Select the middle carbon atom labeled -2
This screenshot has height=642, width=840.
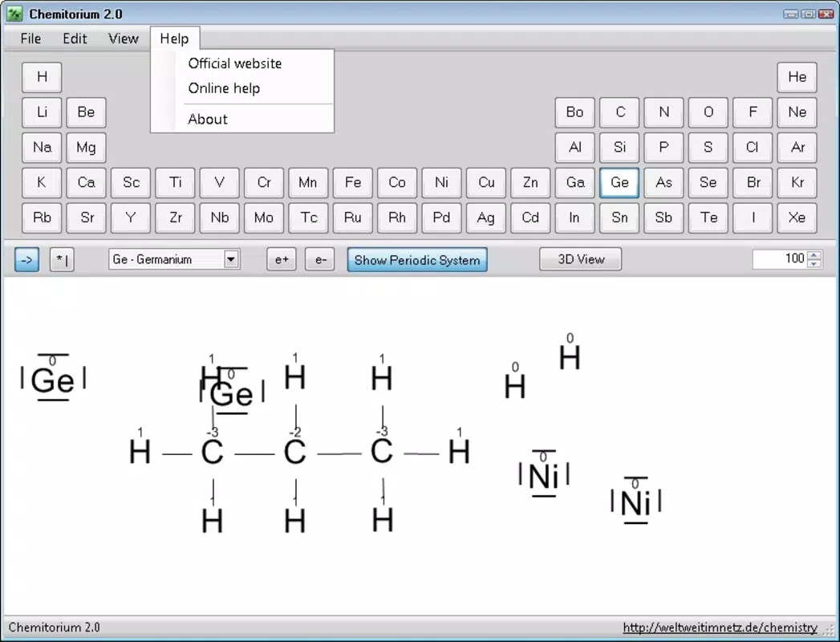pyautogui.click(x=294, y=452)
